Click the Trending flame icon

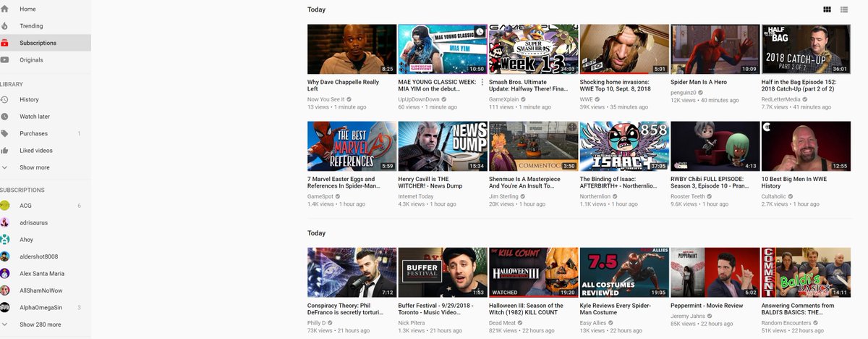pos(5,26)
